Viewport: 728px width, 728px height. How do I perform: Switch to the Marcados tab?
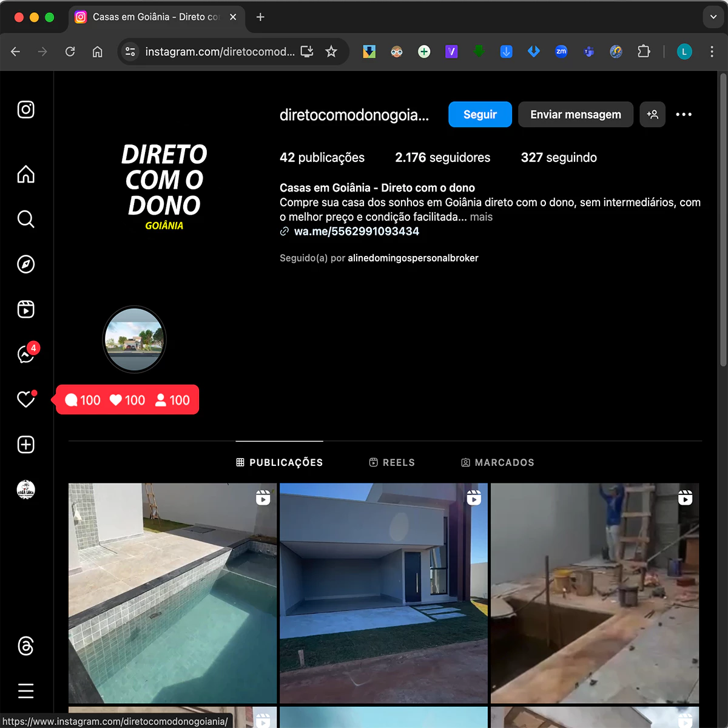click(x=497, y=463)
